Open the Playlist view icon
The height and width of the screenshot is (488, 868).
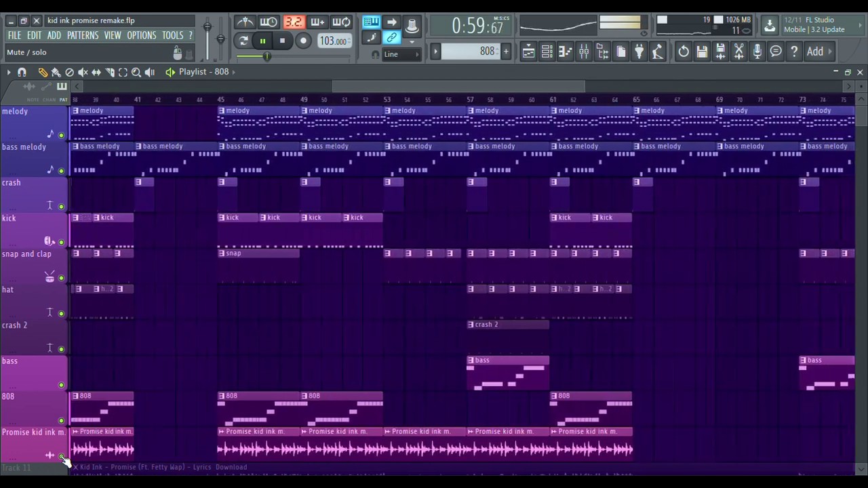click(x=528, y=52)
